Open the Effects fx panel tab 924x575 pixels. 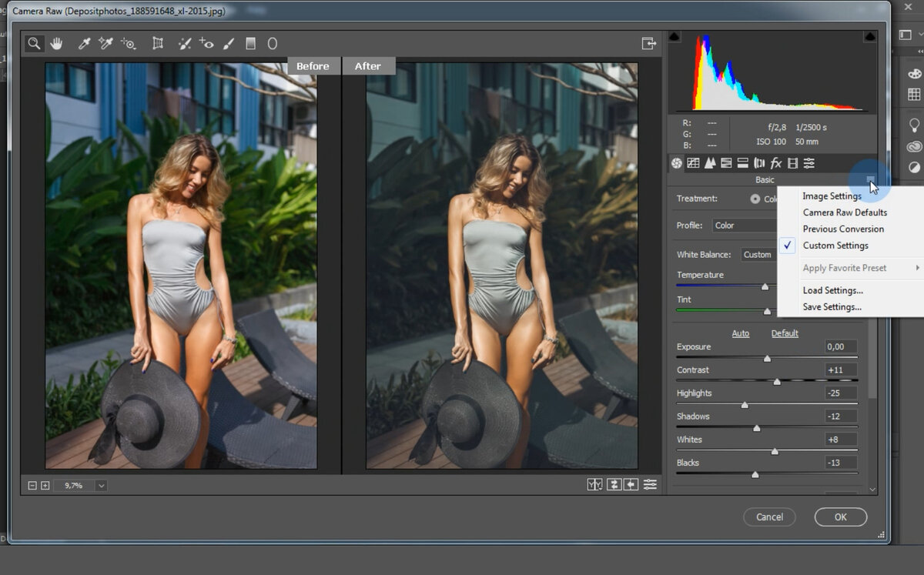776,163
